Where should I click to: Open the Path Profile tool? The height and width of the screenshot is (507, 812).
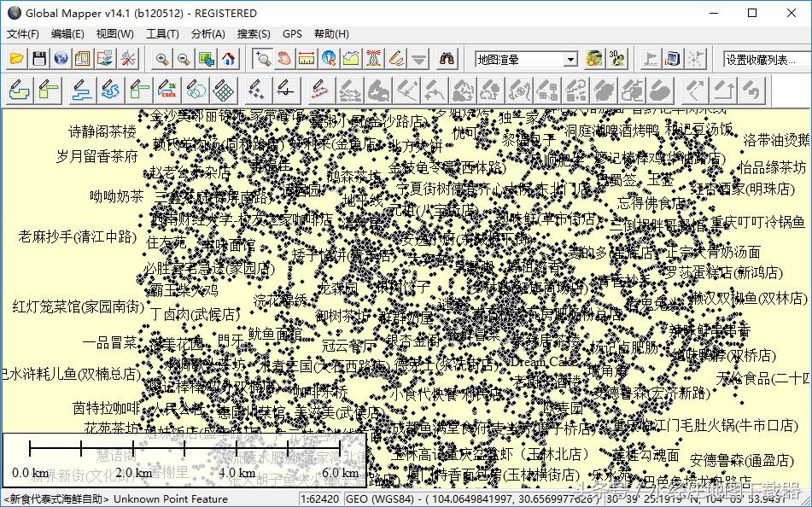click(x=351, y=59)
